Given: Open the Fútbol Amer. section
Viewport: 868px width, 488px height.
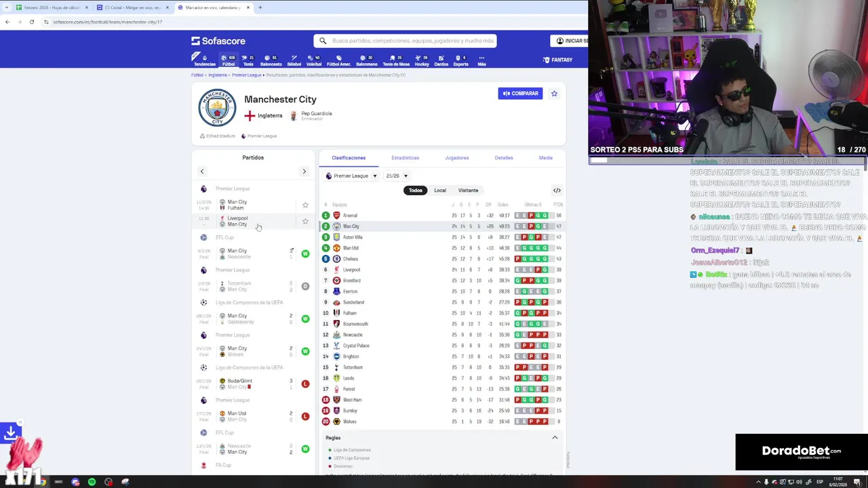Looking at the screenshot, I should tap(338, 60).
